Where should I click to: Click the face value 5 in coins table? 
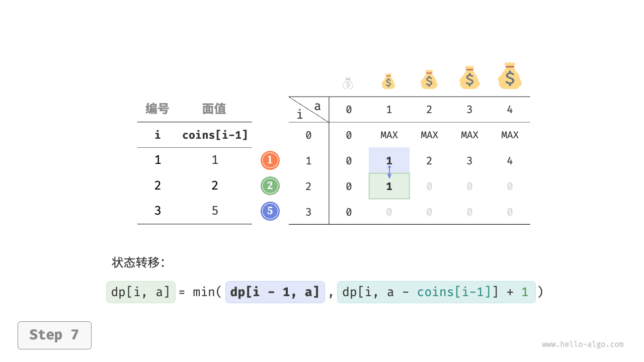click(215, 211)
